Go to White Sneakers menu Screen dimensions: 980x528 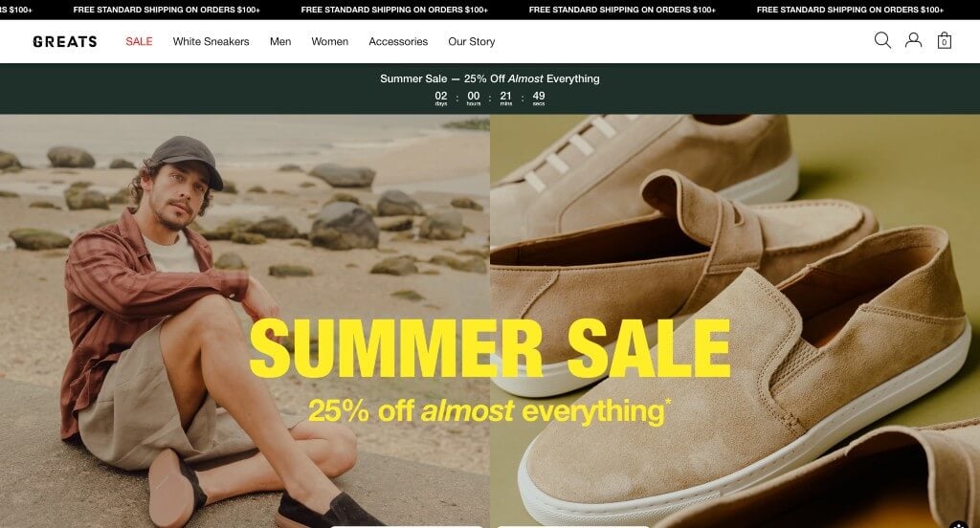pyautogui.click(x=211, y=41)
